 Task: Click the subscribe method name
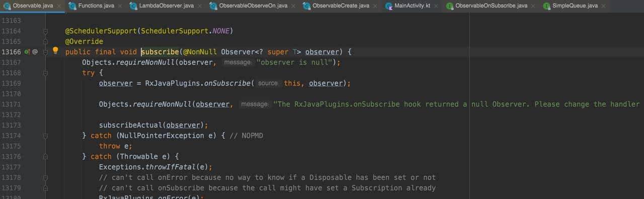(x=160, y=52)
